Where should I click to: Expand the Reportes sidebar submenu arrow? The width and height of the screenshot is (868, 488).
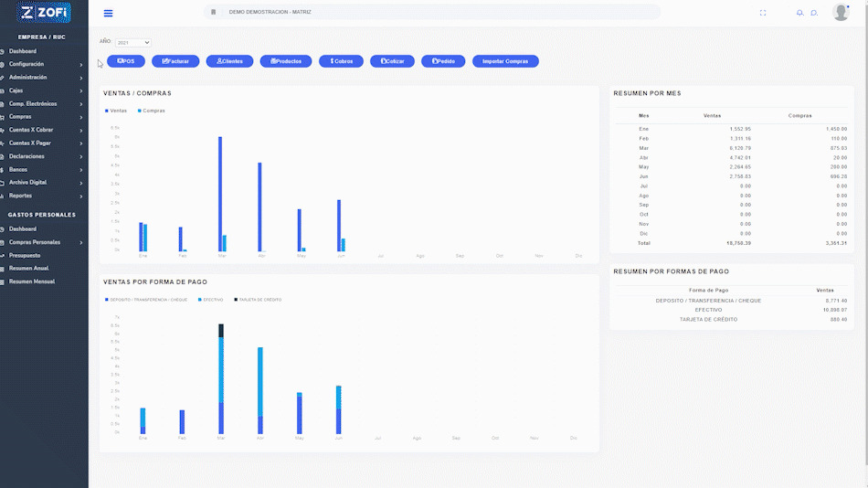pyautogui.click(x=81, y=196)
